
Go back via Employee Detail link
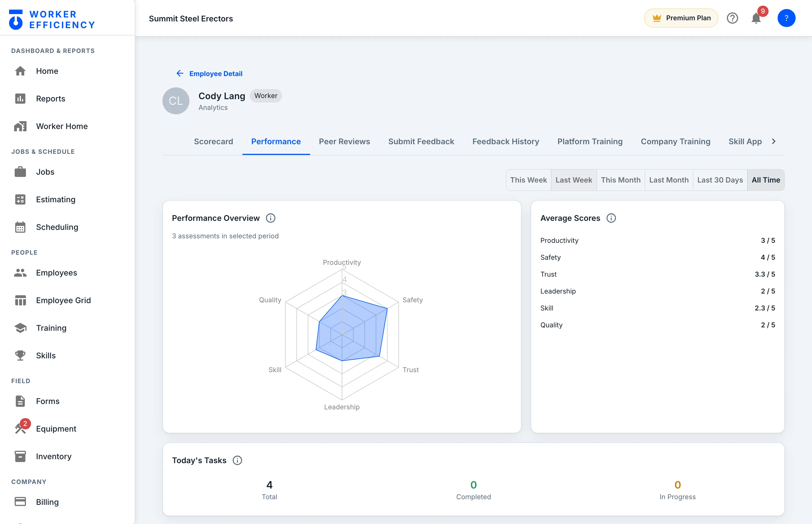209,74
